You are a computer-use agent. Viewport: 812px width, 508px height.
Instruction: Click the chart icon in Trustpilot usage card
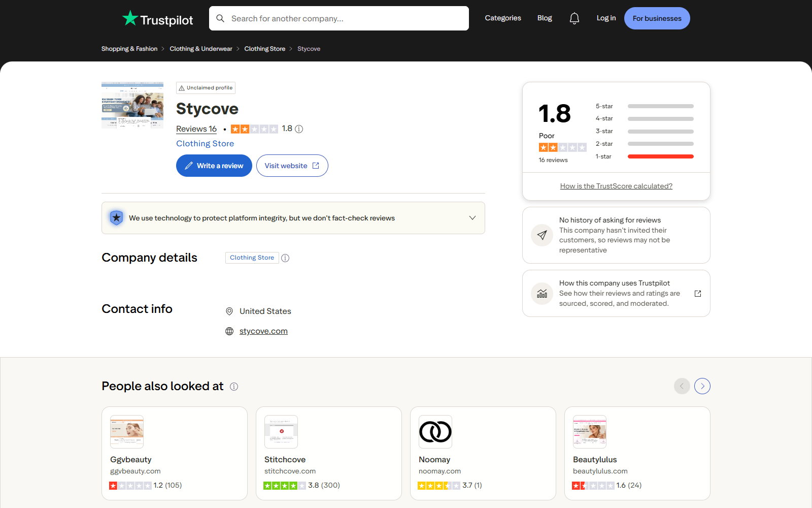(x=542, y=294)
